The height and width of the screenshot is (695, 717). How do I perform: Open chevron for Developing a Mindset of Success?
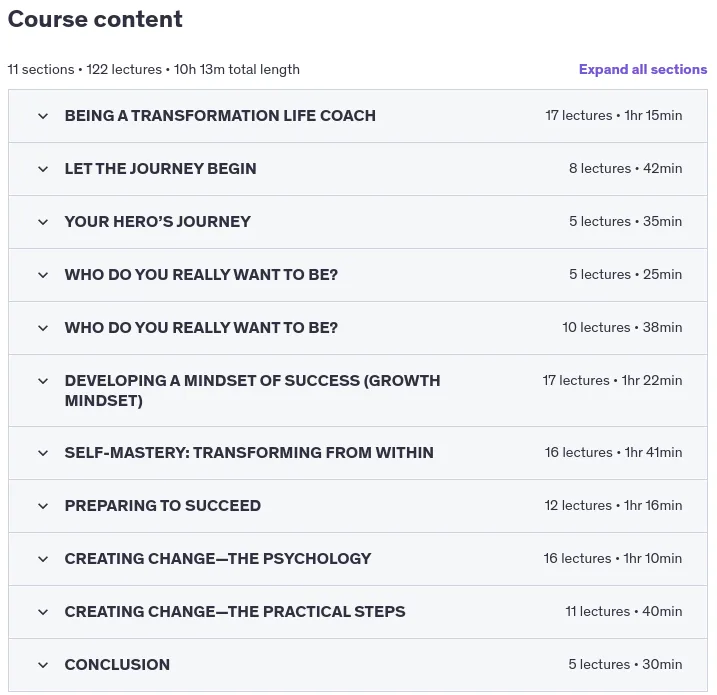tap(43, 381)
